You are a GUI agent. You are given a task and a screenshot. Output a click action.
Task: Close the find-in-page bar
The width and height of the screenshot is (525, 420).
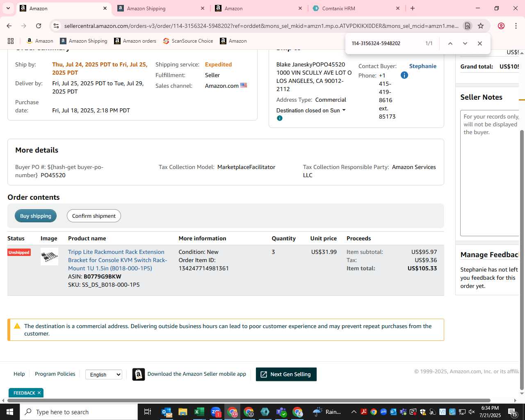479,43
